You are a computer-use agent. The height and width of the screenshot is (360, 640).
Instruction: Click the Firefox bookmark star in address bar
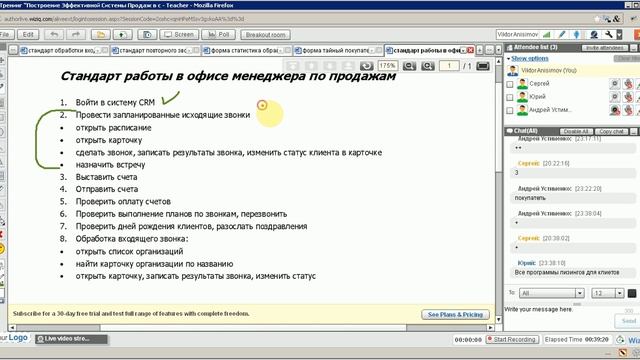pyautogui.click(x=597, y=19)
